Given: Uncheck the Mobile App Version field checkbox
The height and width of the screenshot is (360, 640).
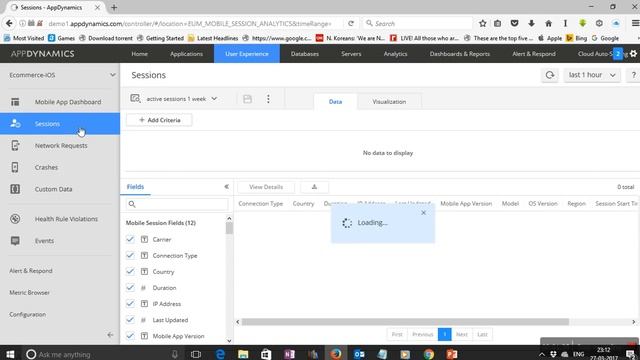Looking at the screenshot, I should [x=130, y=336].
